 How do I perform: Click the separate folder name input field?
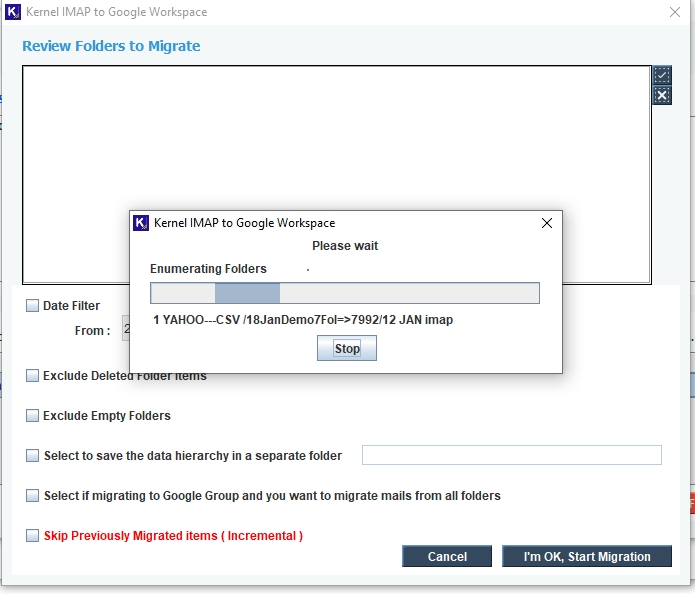(x=512, y=455)
